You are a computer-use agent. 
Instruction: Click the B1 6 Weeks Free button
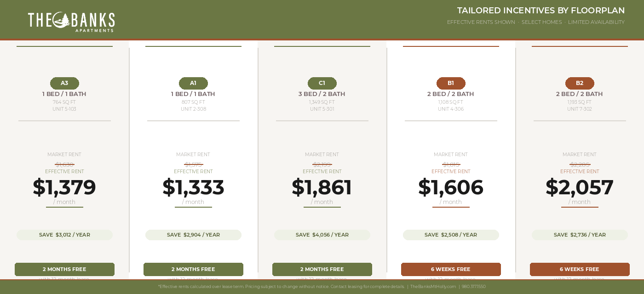451,269
